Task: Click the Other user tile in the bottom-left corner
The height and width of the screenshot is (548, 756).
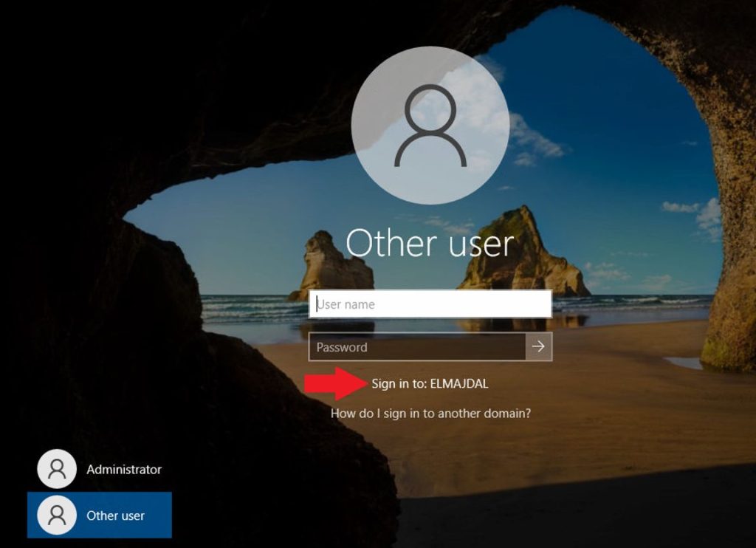Action: [100, 515]
